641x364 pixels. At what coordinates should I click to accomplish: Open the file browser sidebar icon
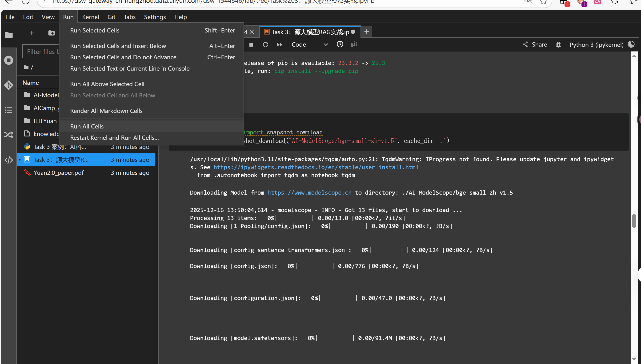point(8,35)
